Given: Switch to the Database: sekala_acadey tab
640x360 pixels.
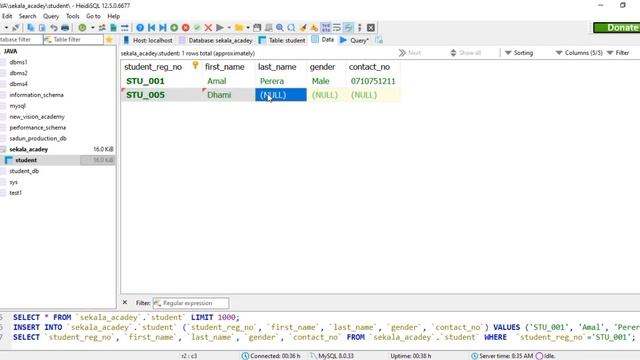Looking at the screenshot, I should pyautogui.click(x=216, y=40).
